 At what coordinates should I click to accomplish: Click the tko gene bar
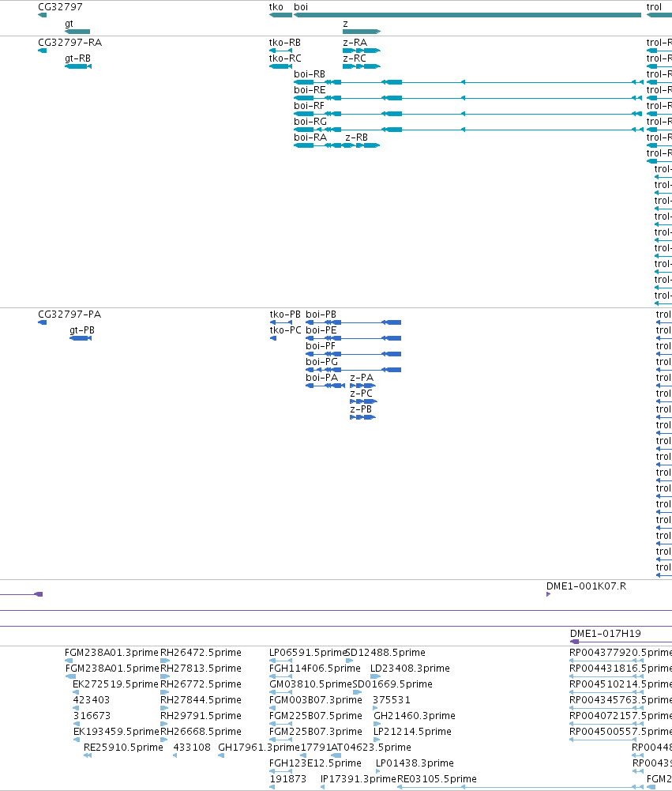(281, 15)
